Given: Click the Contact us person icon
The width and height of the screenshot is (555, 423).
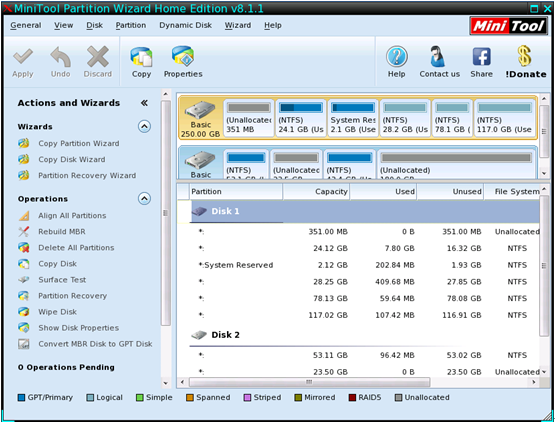Looking at the screenshot, I should [438, 57].
